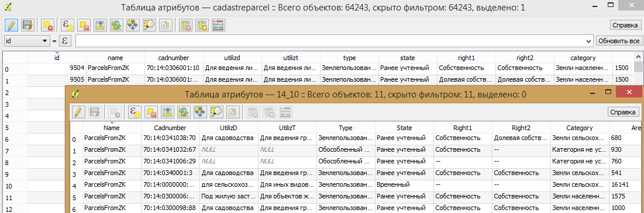This screenshot has height=213, width=644.
Task: Click the utilizd column header
Action: (232, 58)
